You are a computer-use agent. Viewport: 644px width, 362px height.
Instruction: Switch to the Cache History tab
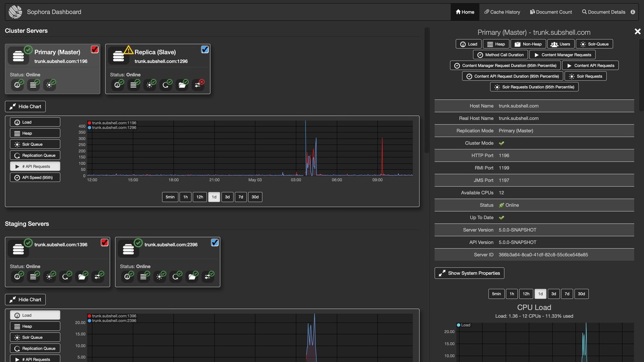point(502,12)
